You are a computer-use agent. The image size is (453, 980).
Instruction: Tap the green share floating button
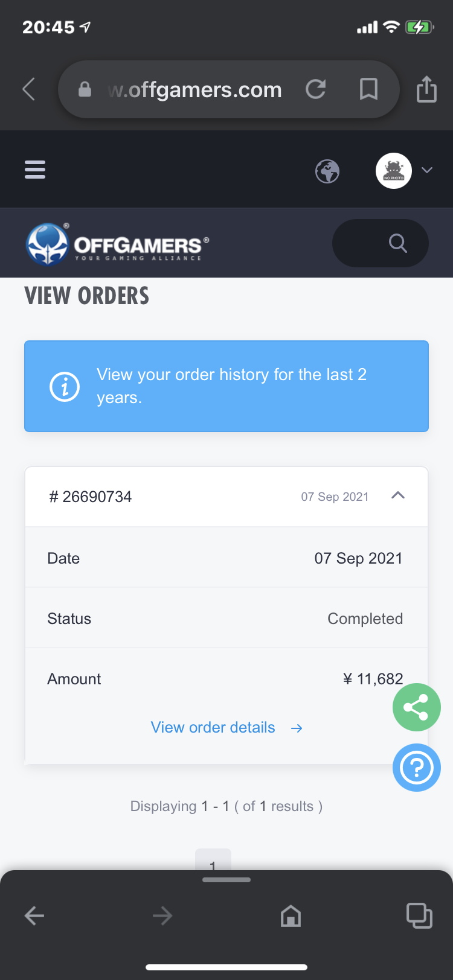coord(417,707)
